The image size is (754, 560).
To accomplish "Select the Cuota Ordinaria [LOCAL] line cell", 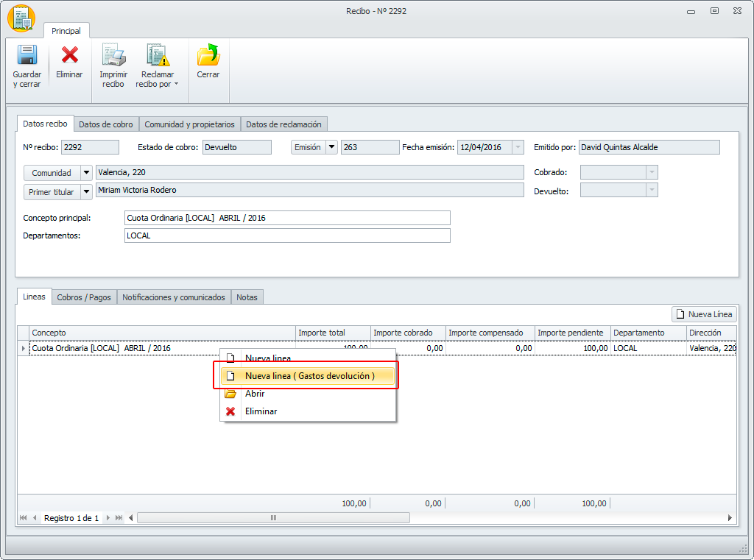I will coord(162,348).
